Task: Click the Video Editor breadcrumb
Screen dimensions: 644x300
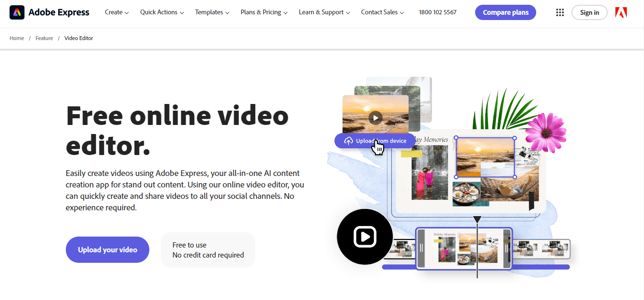Action: [79, 38]
